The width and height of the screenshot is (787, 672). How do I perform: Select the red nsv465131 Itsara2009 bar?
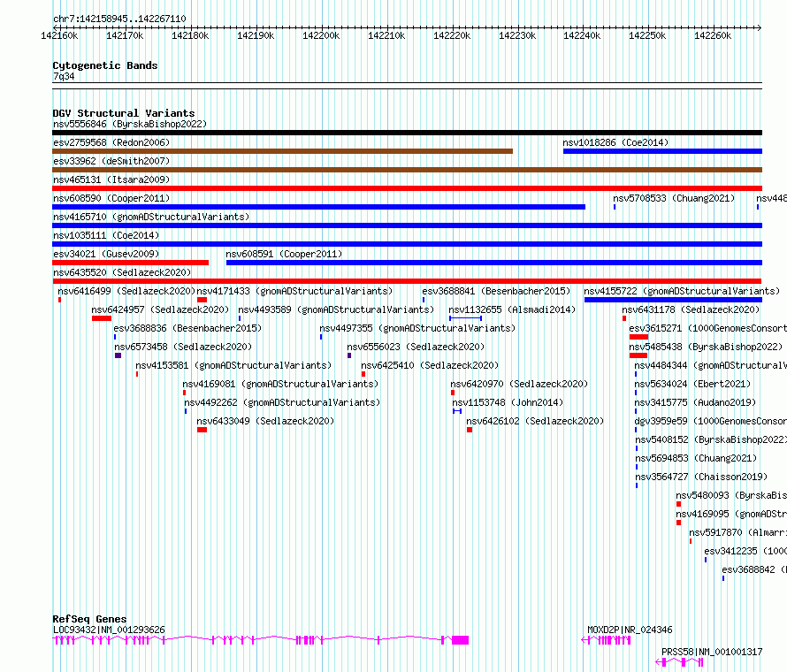(x=407, y=188)
